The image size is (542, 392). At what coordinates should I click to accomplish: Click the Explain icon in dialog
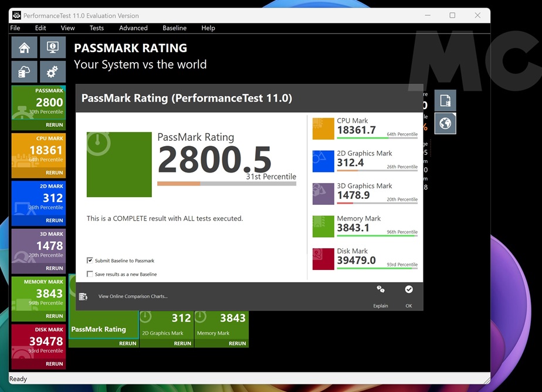(x=381, y=289)
